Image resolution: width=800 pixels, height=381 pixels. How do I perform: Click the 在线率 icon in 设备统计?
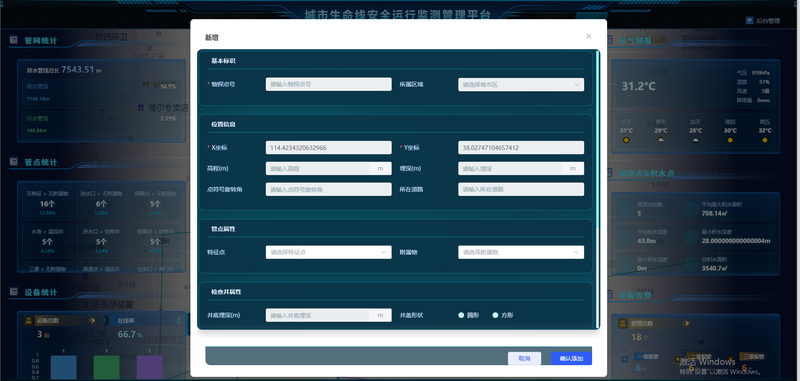[x=107, y=320]
